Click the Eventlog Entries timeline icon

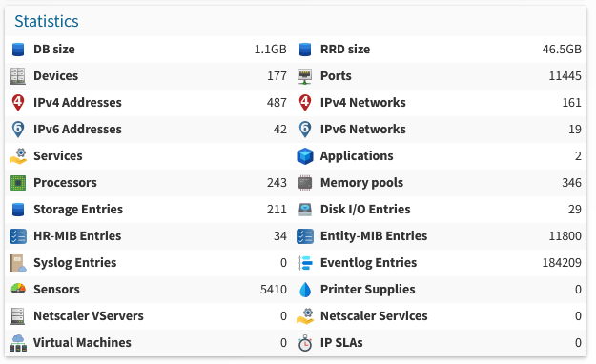point(305,263)
